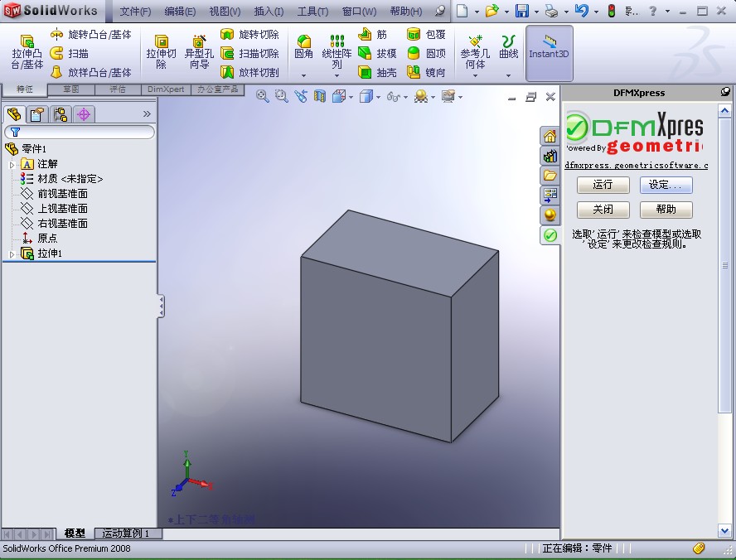Click the SolidWorks Resources home icon
Screen dimensions: 736x560
[550, 137]
